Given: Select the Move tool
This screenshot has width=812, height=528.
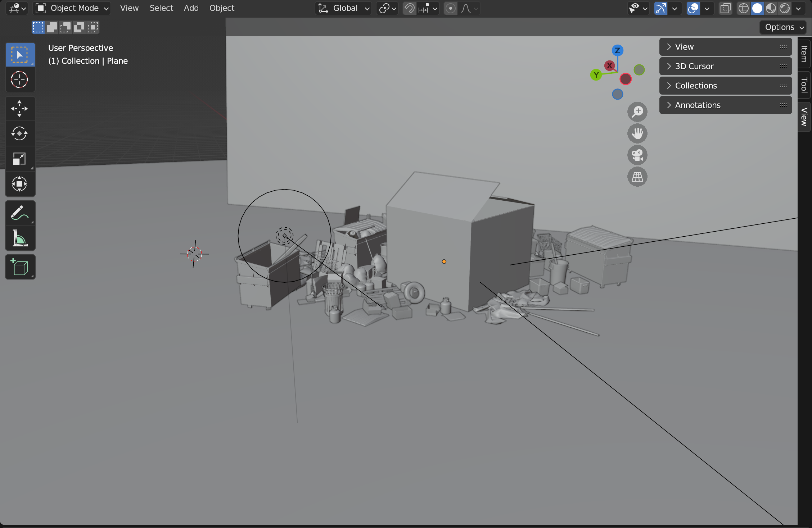Looking at the screenshot, I should [x=20, y=109].
